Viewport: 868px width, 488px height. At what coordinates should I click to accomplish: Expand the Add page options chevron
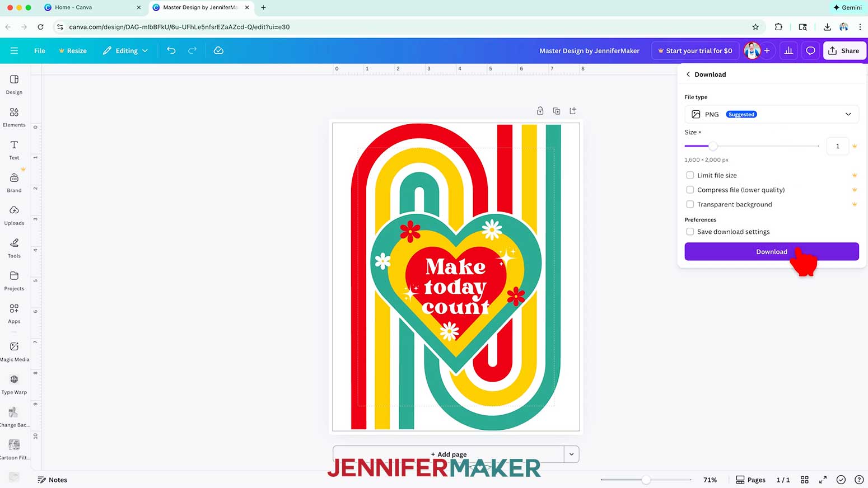click(x=571, y=454)
